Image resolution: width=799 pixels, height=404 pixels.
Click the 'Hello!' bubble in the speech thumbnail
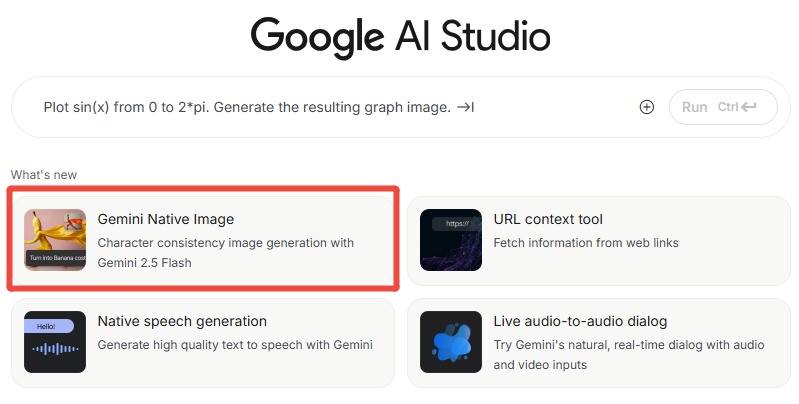click(48, 326)
